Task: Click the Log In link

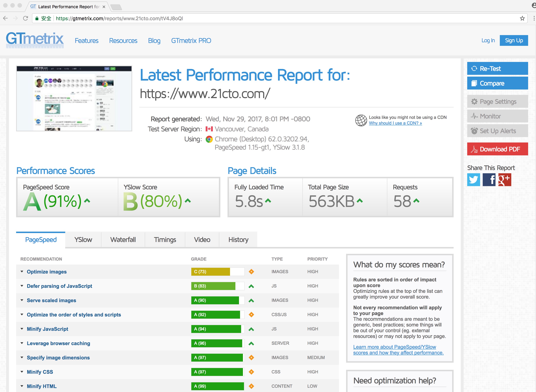Action: (488, 40)
